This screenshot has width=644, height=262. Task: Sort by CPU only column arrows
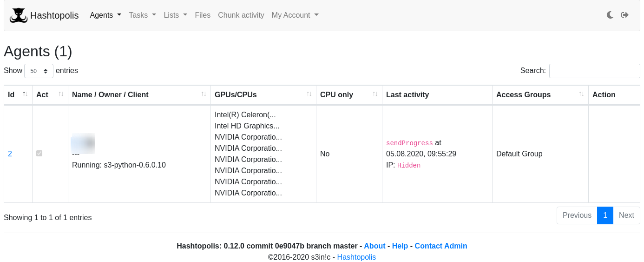point(375,94)
